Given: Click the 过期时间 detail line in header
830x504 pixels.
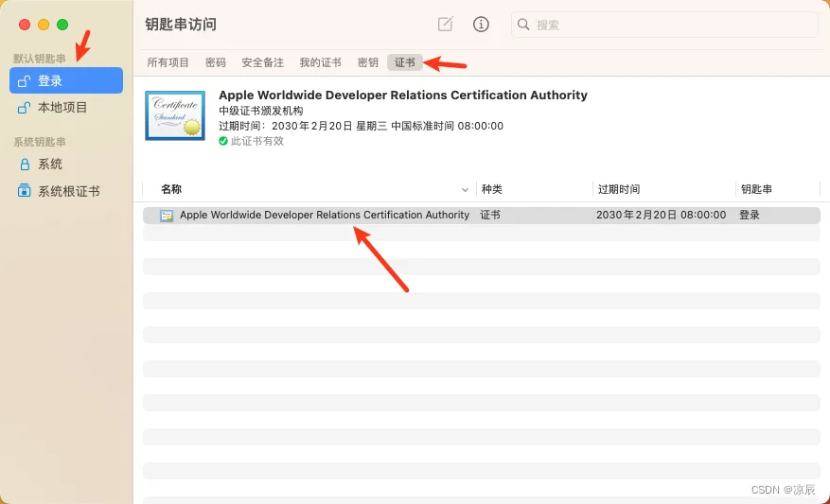Looking at the screenshot, I should [x=361, y=126].
